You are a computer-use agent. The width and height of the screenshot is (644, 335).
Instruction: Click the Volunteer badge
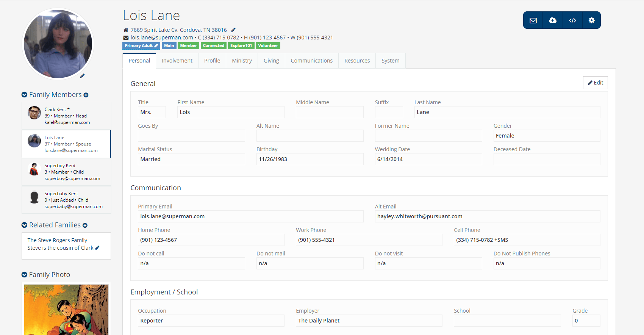click(268, 46)
